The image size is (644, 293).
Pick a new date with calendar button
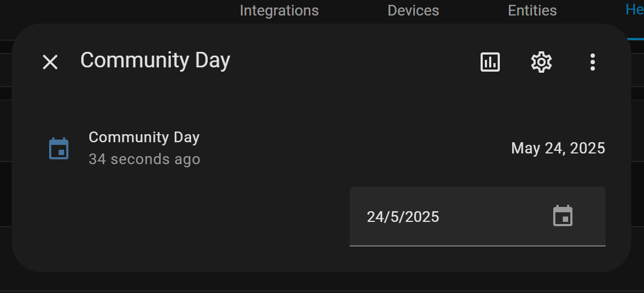pos(563,216)
